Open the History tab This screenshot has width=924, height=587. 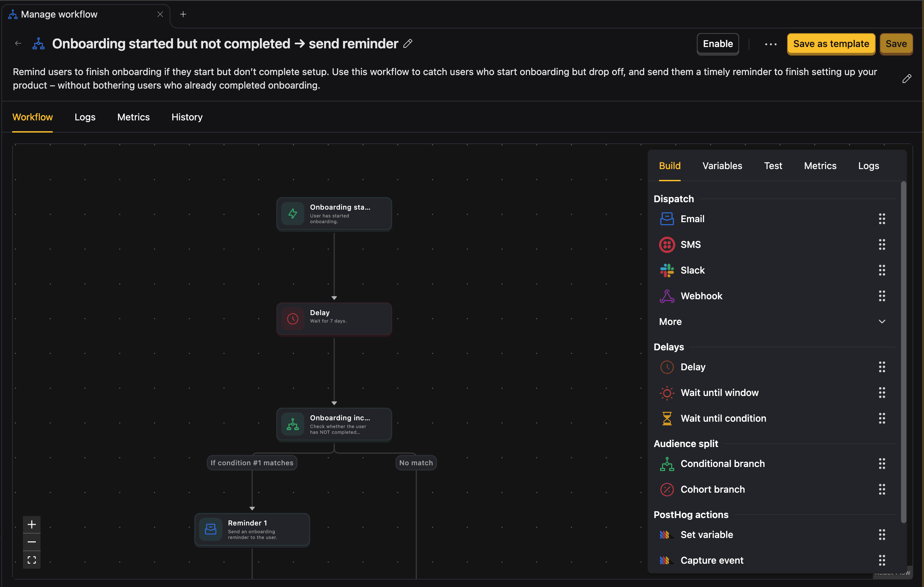(187, 117)
